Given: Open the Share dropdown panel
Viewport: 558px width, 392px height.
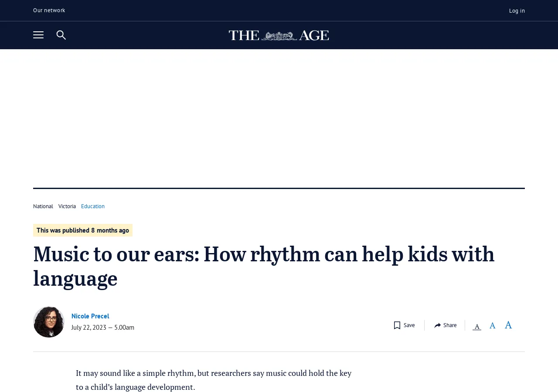Looking at the screenshot, I should [x=445, y=324].
